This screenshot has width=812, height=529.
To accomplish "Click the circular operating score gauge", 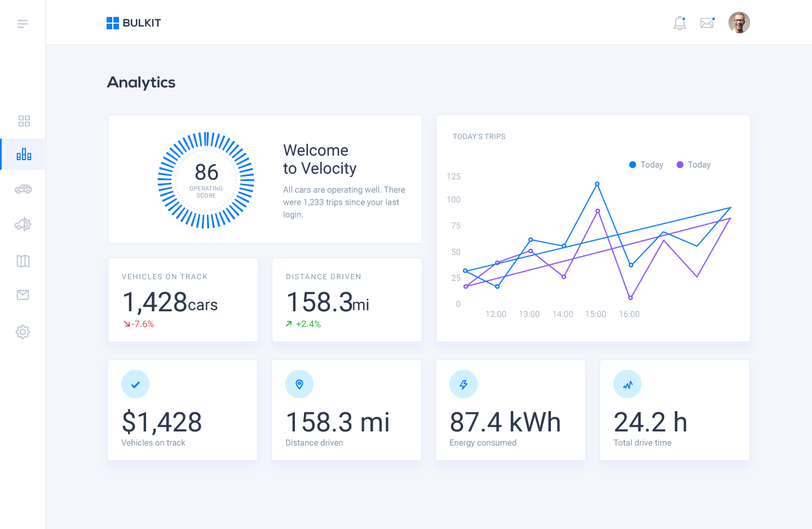I will click(206, 180).
